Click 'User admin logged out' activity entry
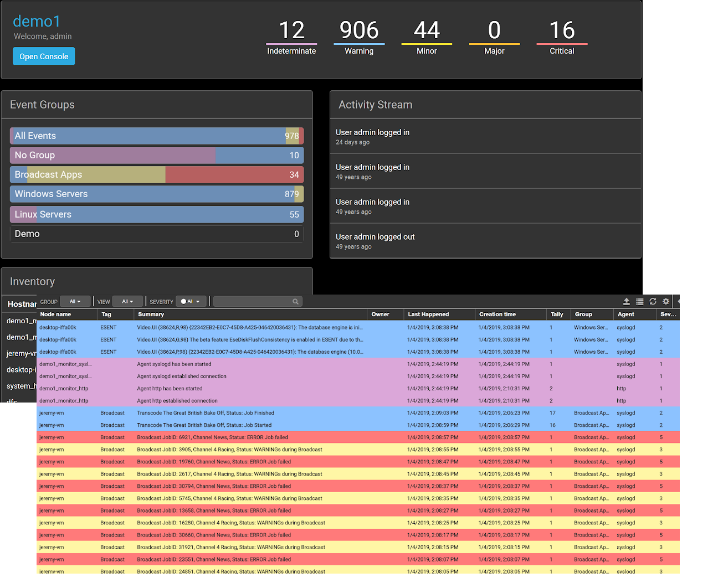 (x=485, y=241)
